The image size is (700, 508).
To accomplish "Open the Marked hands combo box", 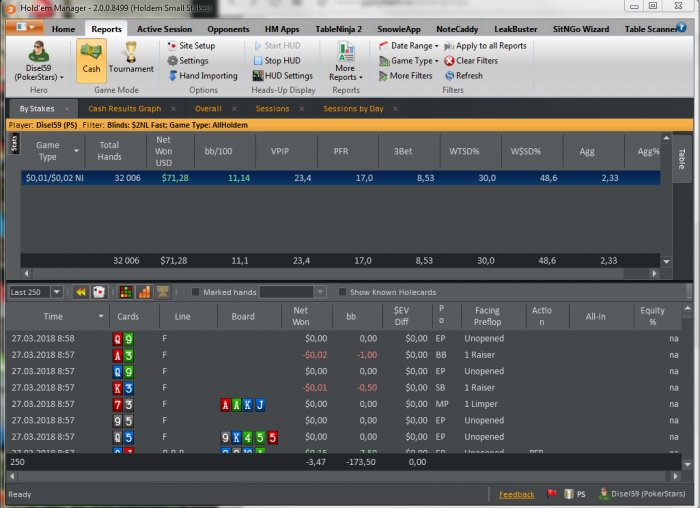I will [293, 292].
